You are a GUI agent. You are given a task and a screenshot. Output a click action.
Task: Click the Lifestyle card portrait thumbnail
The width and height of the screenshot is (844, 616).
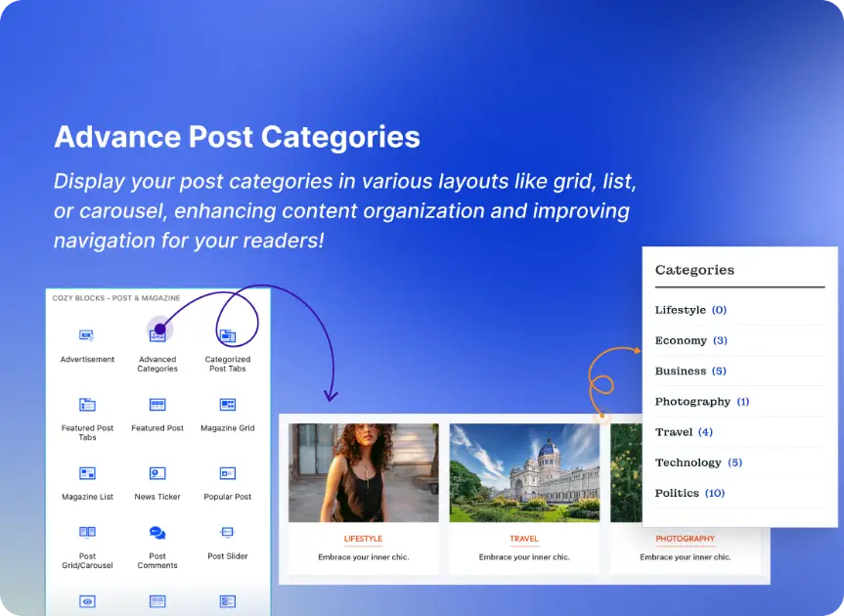[x=363, y=473]
